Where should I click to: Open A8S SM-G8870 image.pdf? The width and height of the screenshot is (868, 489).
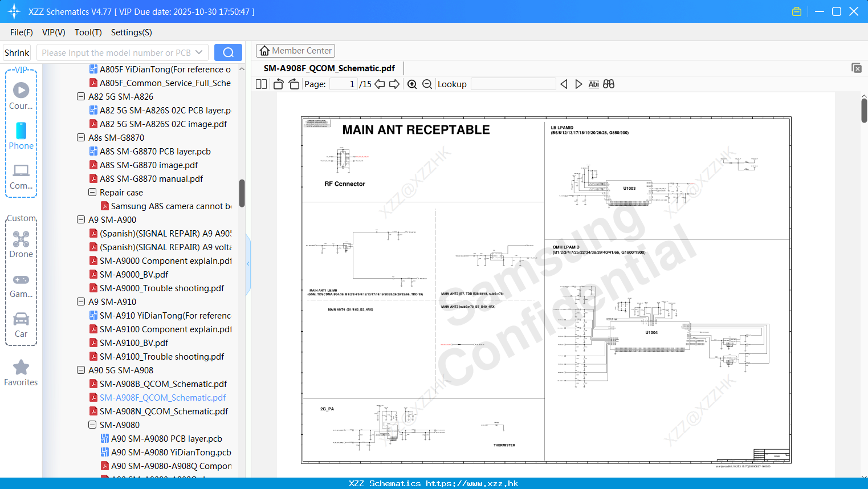click(144, 165)
